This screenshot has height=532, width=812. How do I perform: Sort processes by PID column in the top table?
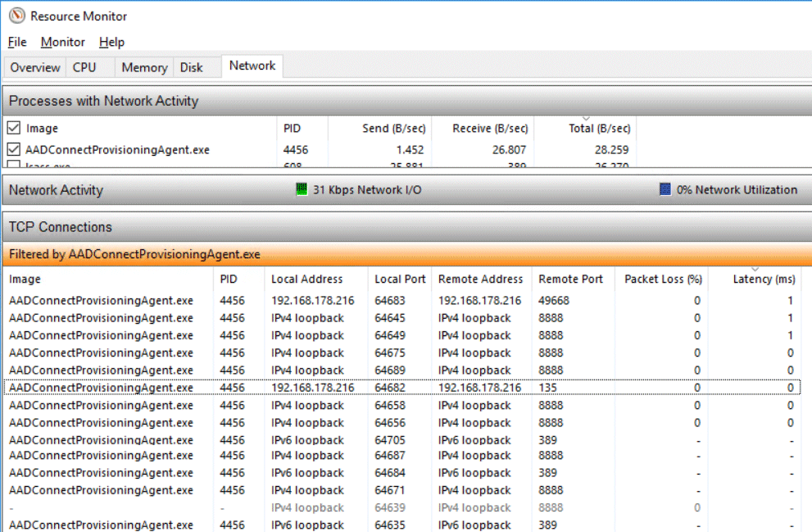(x=302, y=128)
